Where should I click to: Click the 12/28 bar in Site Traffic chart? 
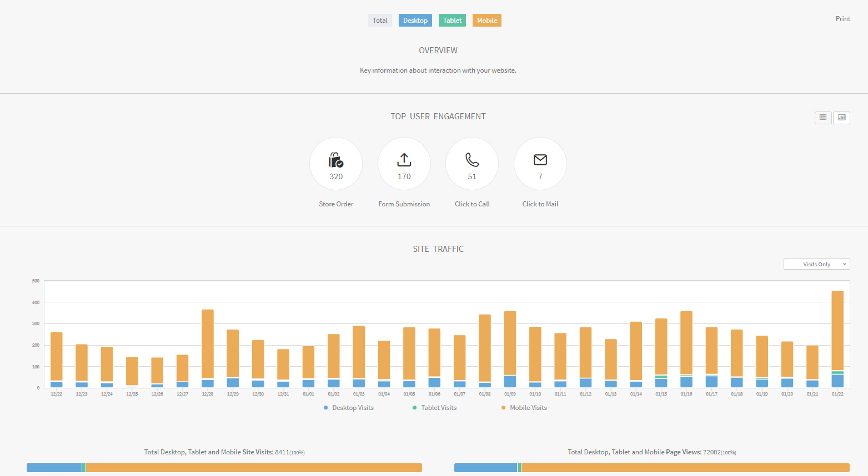(208, 348)
